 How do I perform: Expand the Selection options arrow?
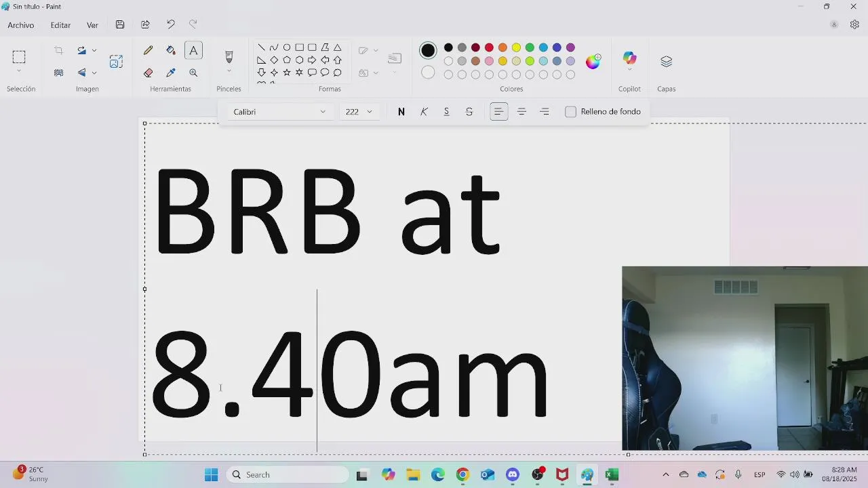point(19,71)
